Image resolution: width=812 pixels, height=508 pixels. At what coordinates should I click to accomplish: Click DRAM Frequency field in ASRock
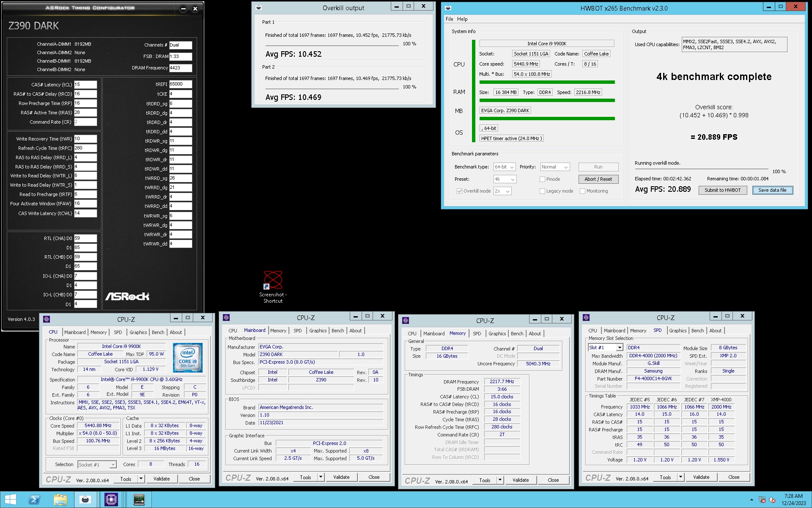181,68
